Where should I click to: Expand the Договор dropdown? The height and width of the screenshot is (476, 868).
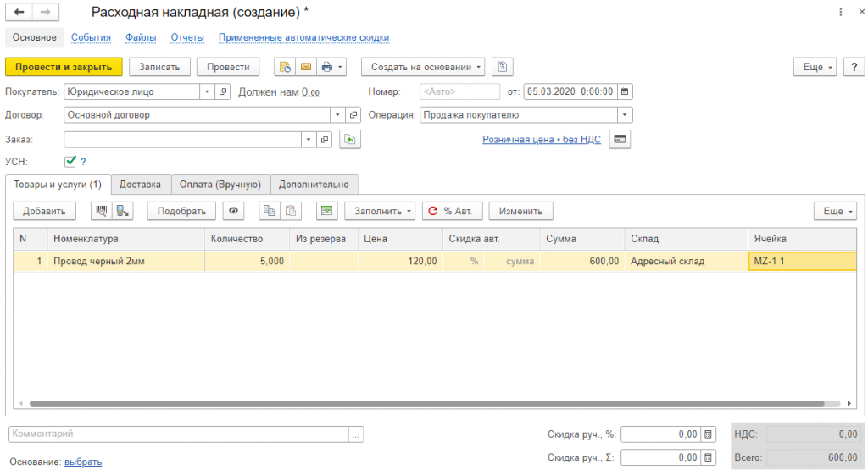(x=337, y=115)
